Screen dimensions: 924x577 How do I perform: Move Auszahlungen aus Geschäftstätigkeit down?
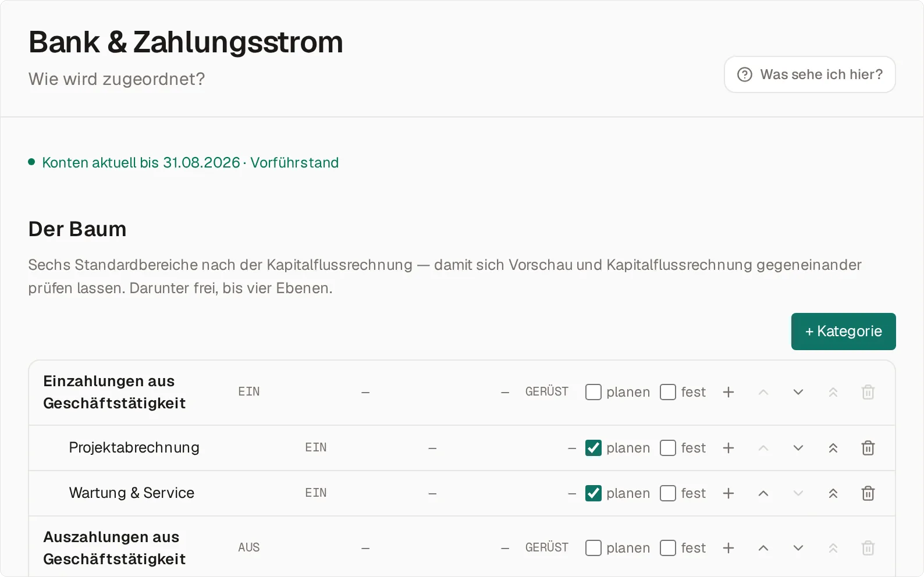pos(798,548)
